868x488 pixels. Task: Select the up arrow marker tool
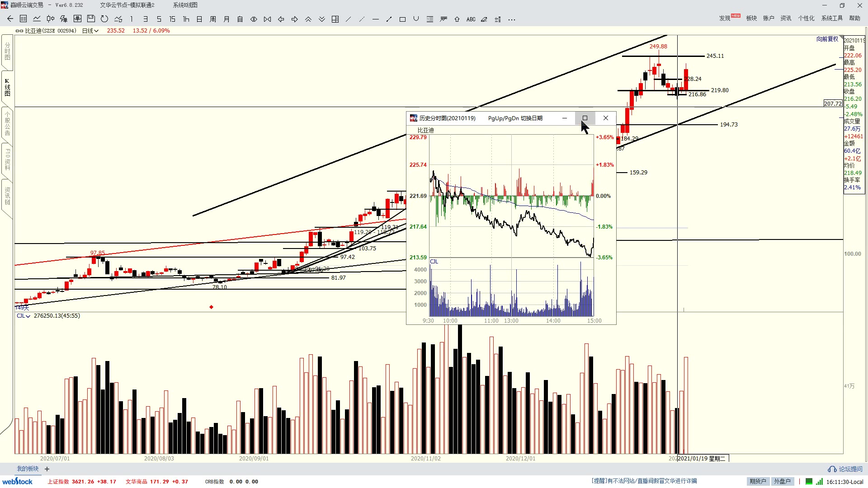[x=457, y=19]
